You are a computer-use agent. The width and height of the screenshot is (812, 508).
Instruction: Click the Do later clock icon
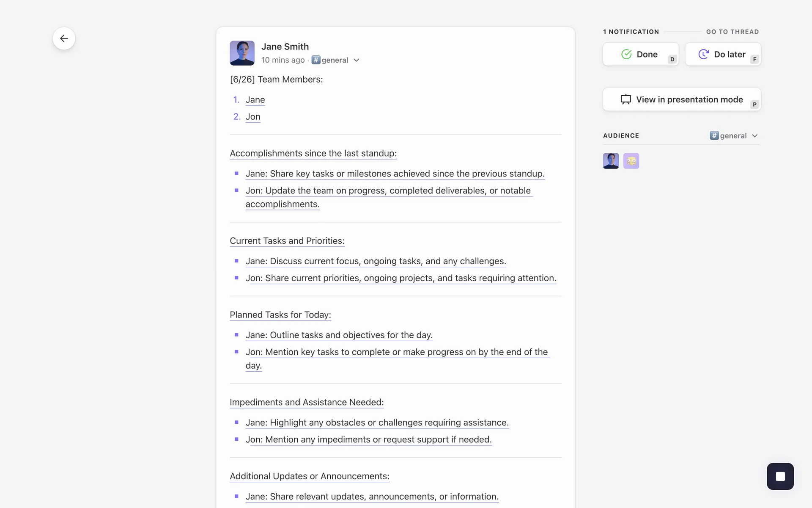click(x=703, y=54)
